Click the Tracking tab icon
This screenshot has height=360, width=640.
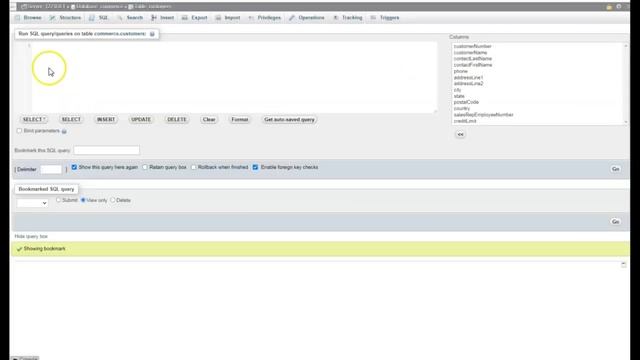coord(336,18)
